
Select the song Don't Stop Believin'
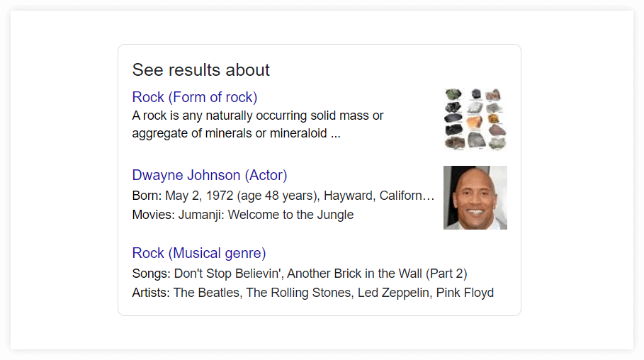tap(227, 274)
